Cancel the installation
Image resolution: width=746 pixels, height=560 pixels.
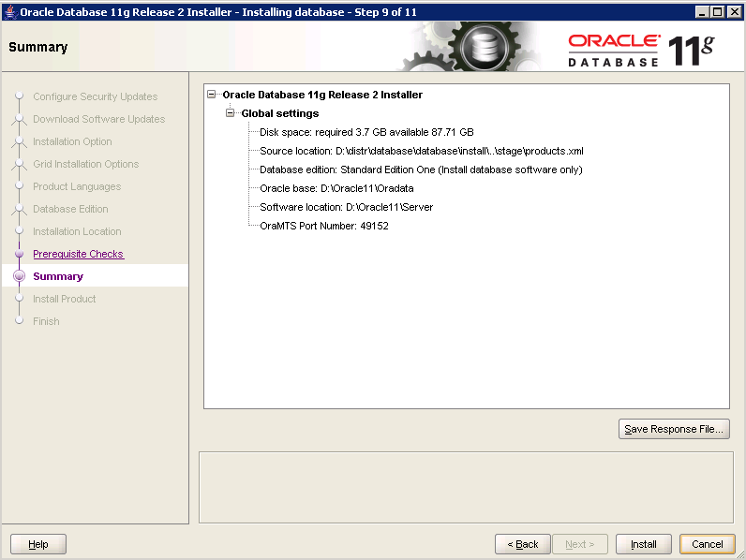coord(708,544)
